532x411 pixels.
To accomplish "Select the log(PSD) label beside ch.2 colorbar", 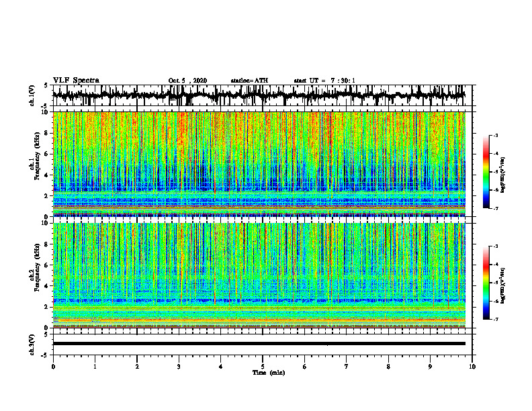I will click(503, 285).
